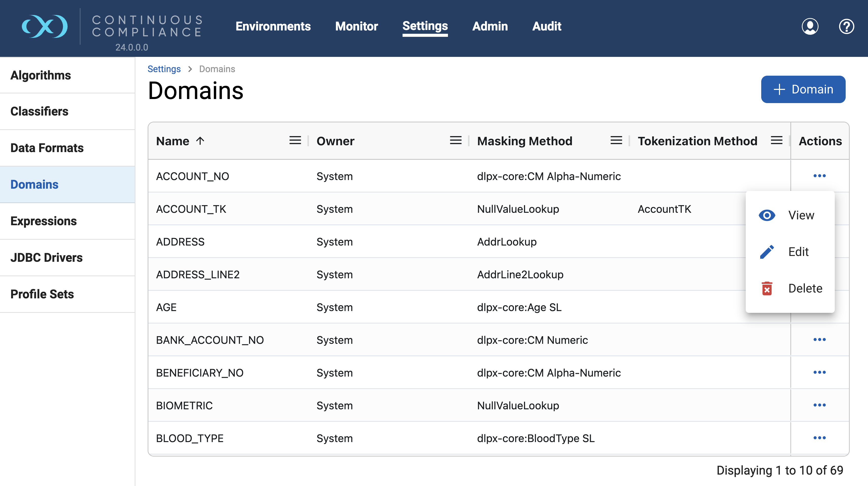Select the Edit pencil icon in context menu
This screenshot has height=486, width=868.
[x=767, y=252]
